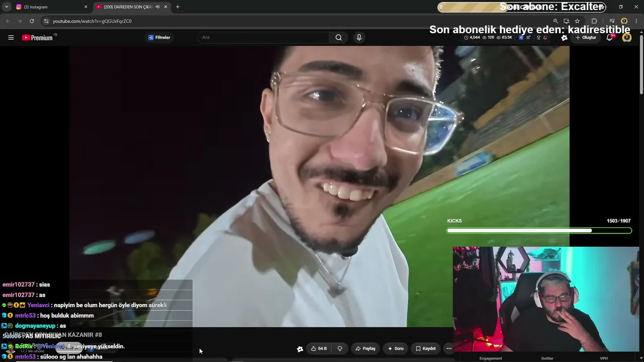Click the 63.5K stat in header
Screen dimensions: 644x362
pyautogui.click(x=504, y=38)
